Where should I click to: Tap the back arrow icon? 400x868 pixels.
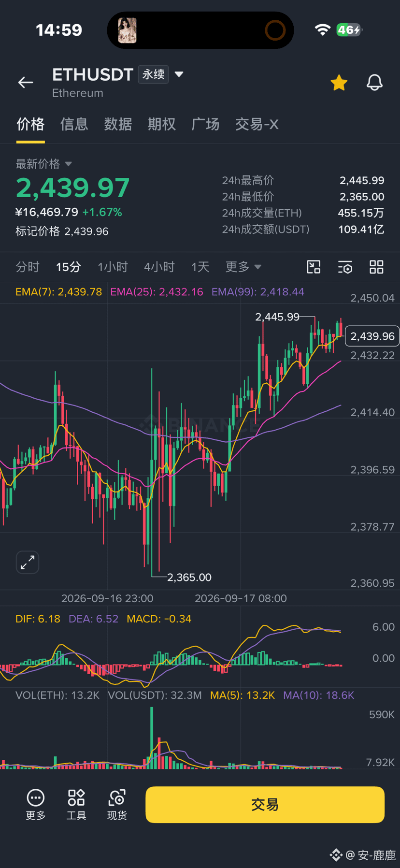click(26, 83)
